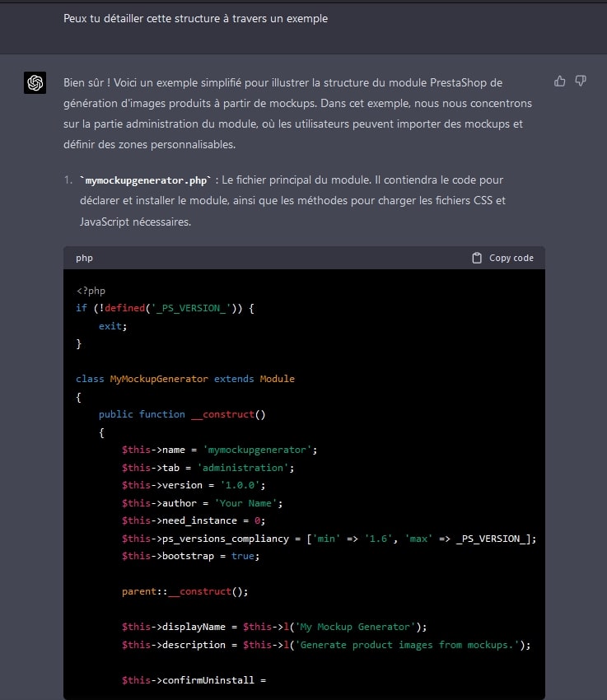
Task: Click the "parent::__construct();" line
Action: click(184, 591)
